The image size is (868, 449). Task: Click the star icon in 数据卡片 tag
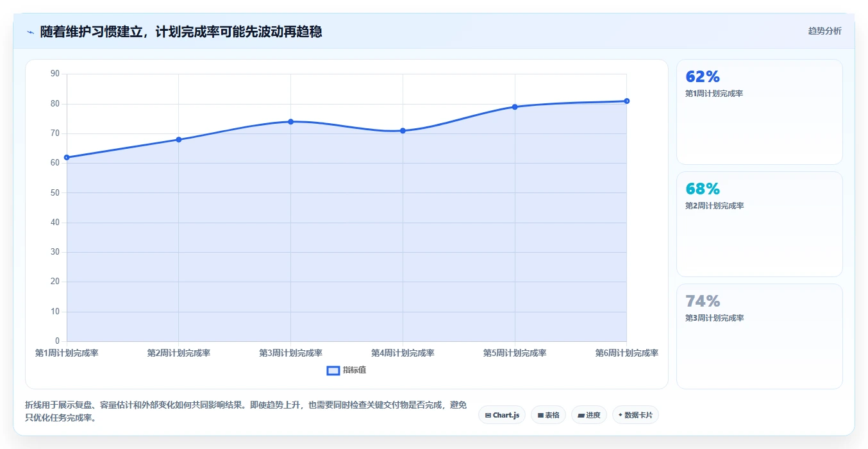pyautogui.click(x=621, y=415)
